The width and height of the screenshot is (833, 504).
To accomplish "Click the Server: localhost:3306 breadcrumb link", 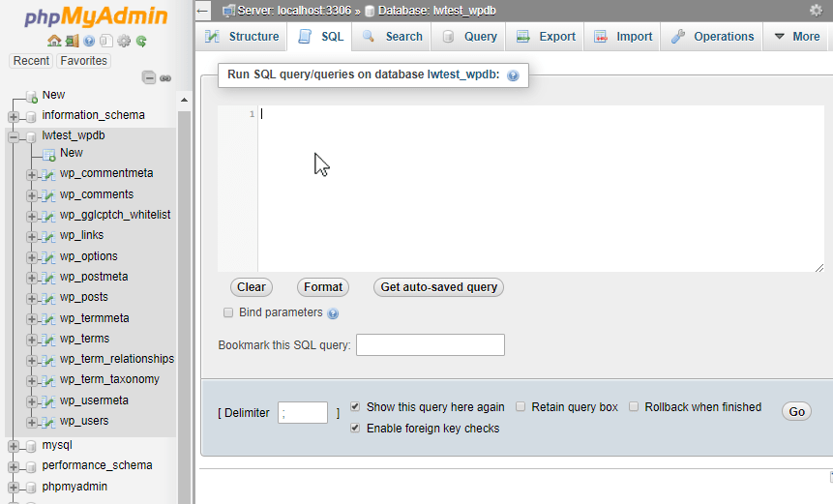I will pos(294,10).
